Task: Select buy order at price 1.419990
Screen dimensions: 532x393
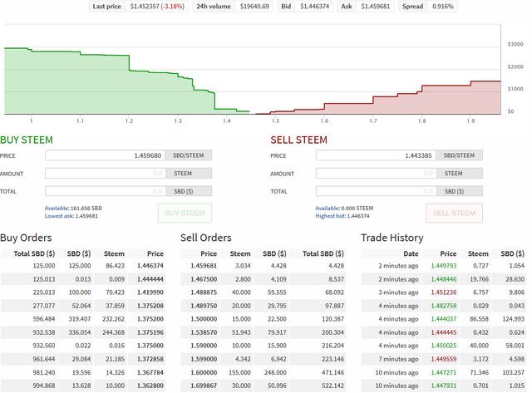Action: tap(83, 292)
